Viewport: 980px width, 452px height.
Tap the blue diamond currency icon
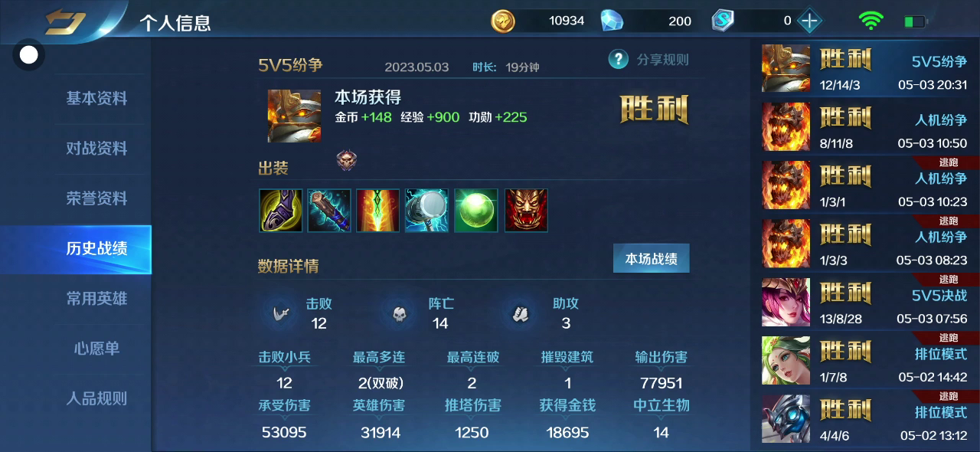pos(612,21)
